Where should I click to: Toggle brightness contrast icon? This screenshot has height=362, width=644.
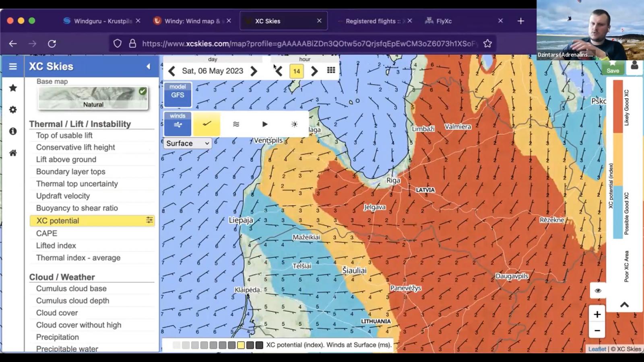pos(294,124)
